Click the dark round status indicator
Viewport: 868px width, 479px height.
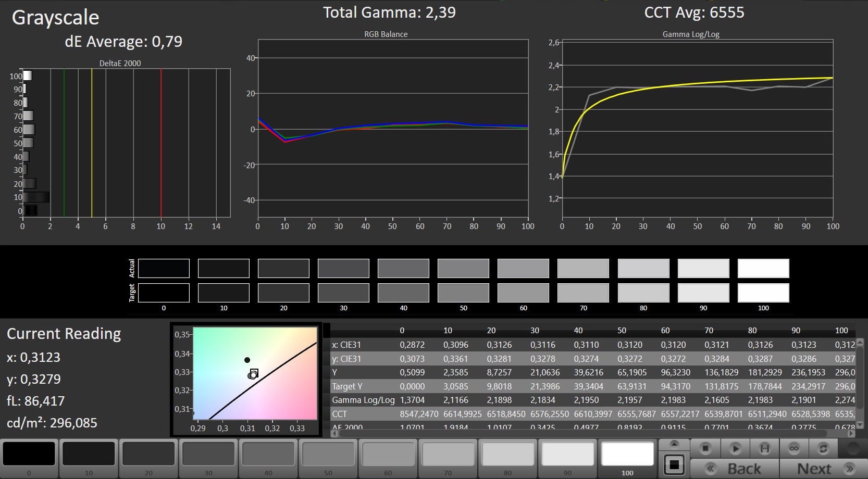[853, 448]
